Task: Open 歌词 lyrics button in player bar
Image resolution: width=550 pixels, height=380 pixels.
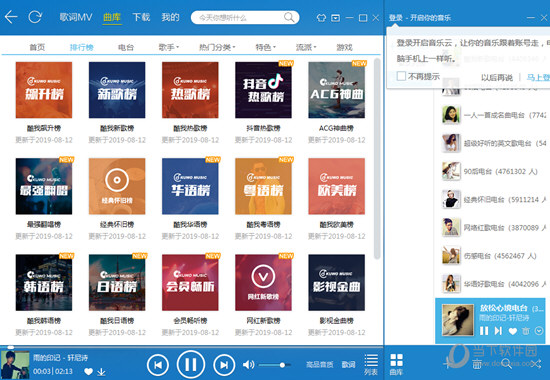Action: tap(348, 365)
